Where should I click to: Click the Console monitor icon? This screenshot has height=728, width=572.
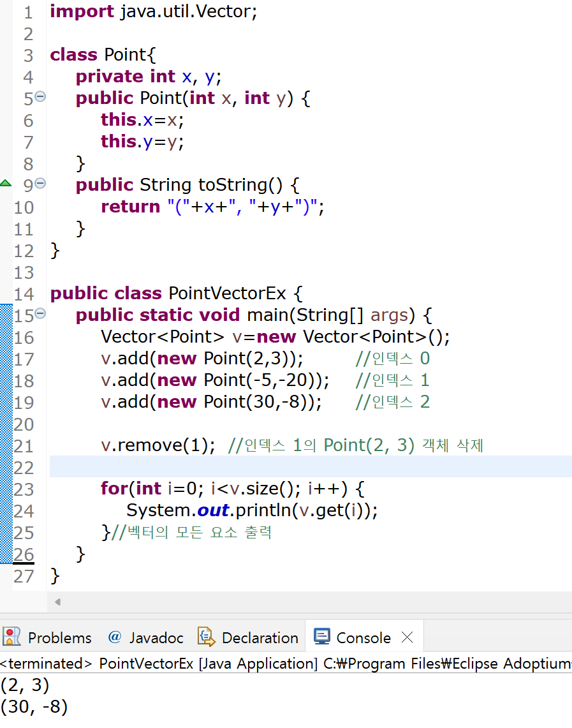pos(322,636)
